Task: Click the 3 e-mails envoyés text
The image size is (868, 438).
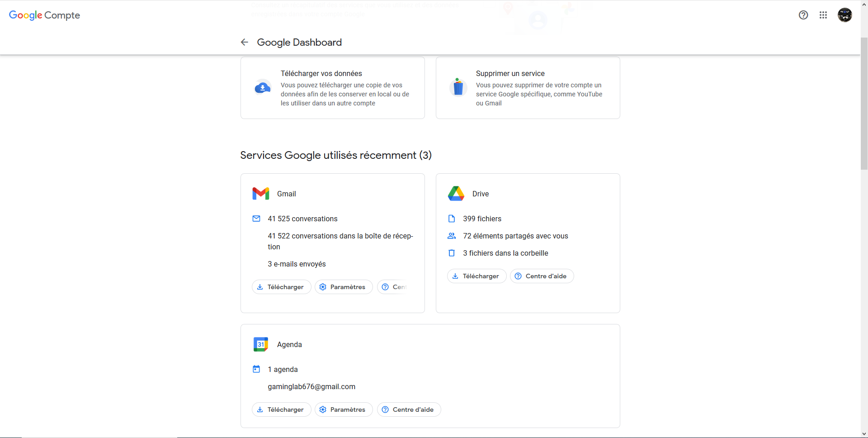Action: 297,264
